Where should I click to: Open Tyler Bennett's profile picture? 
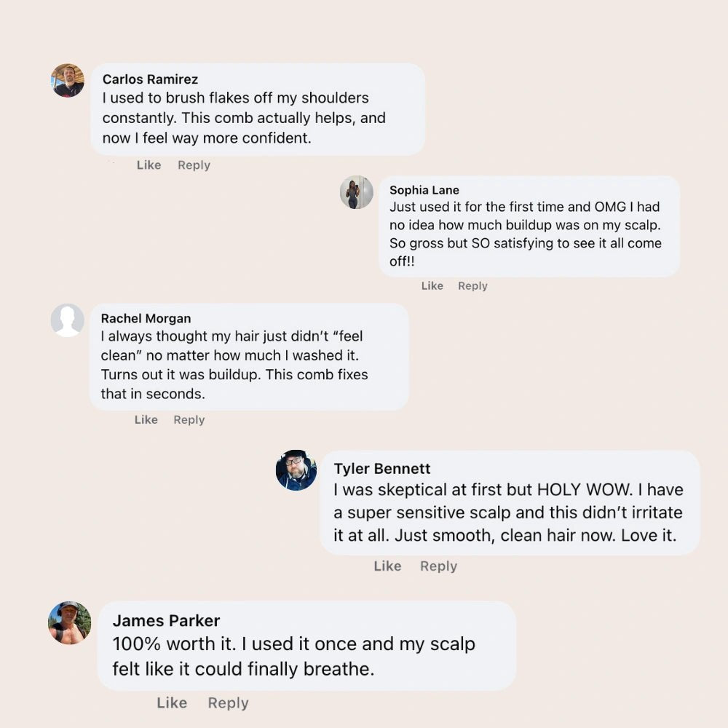pos(296,470)
